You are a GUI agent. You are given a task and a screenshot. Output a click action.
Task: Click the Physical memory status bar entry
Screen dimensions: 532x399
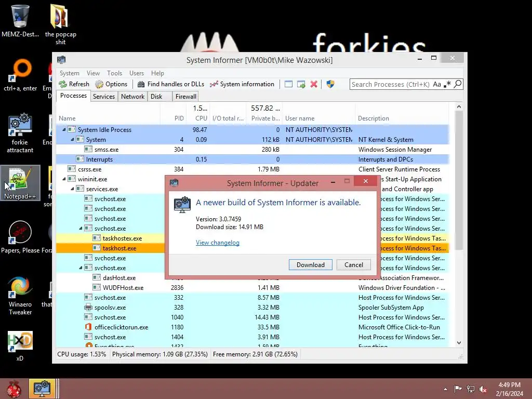click(160, 354)
